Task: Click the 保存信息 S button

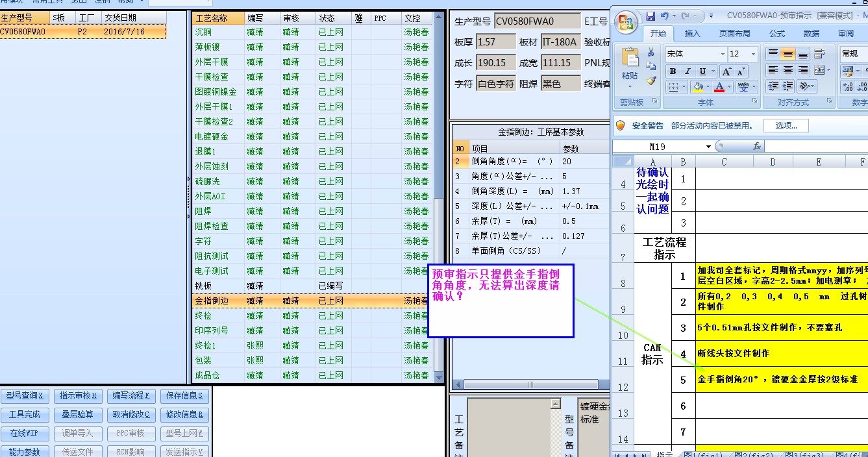Action: (x=184, y=395)
